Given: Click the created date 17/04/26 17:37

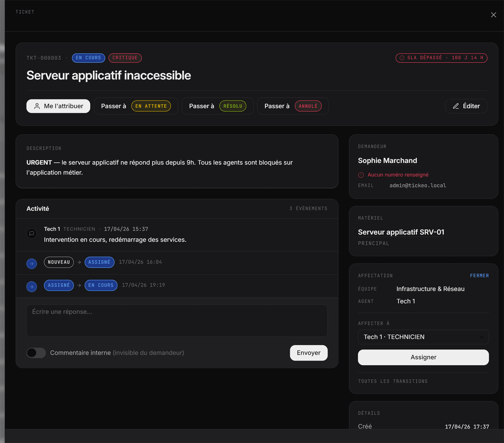Looking at the screenshot, I should click(x=467, y=427).
